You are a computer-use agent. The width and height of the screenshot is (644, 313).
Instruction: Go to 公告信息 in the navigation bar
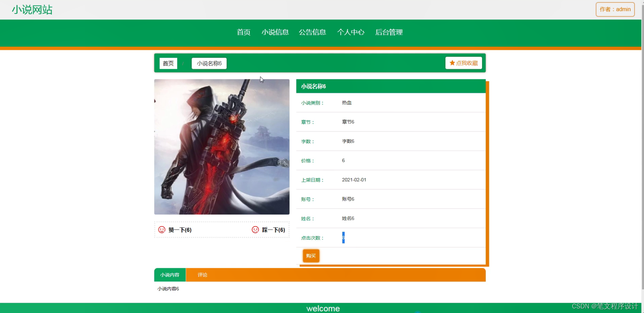pyautogui.click(x=312, y=32)
